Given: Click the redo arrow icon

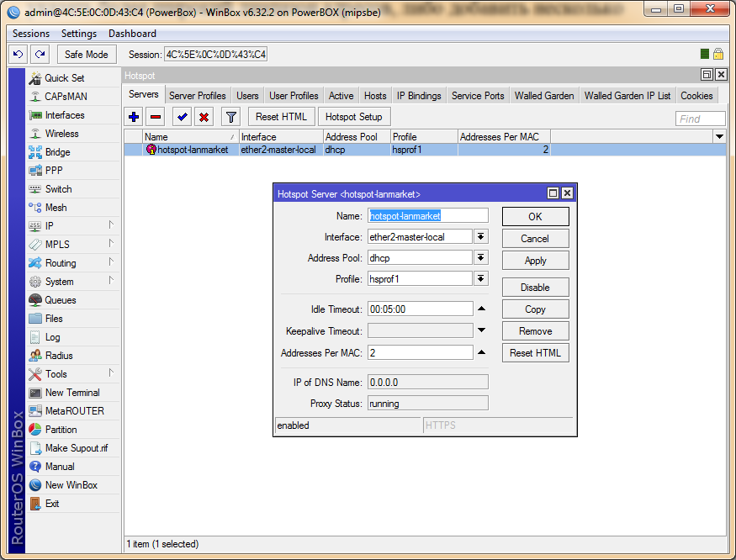Looking at the screenshot, I should point(40,54).
